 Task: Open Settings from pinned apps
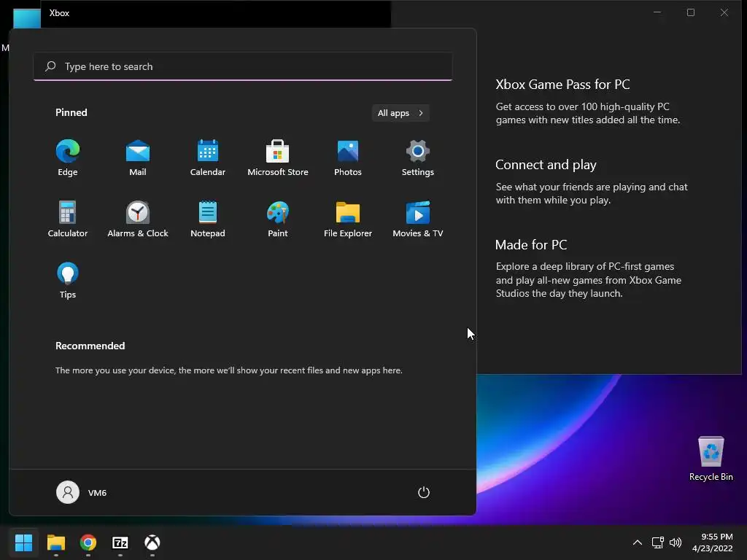418,158
